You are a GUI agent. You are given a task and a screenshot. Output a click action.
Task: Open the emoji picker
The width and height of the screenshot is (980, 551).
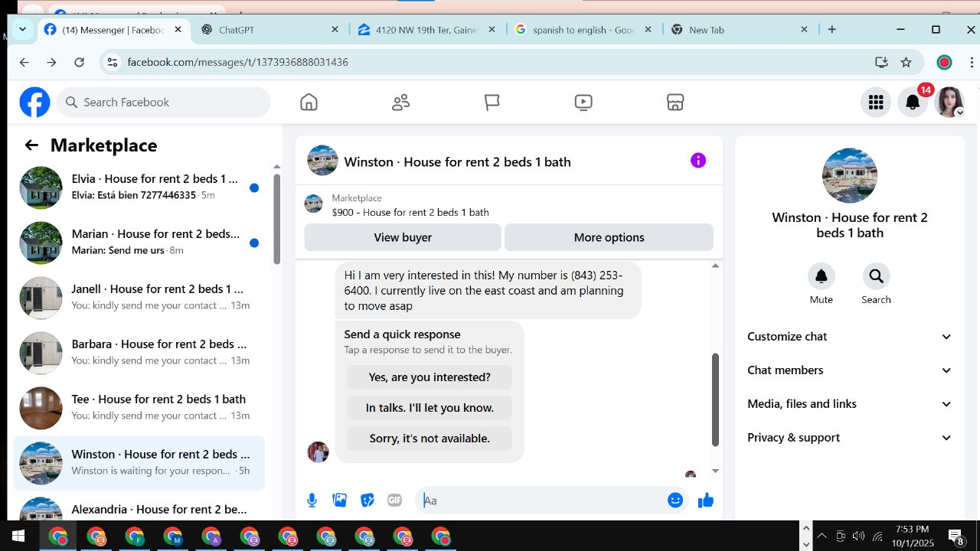[x=675, y=500]
